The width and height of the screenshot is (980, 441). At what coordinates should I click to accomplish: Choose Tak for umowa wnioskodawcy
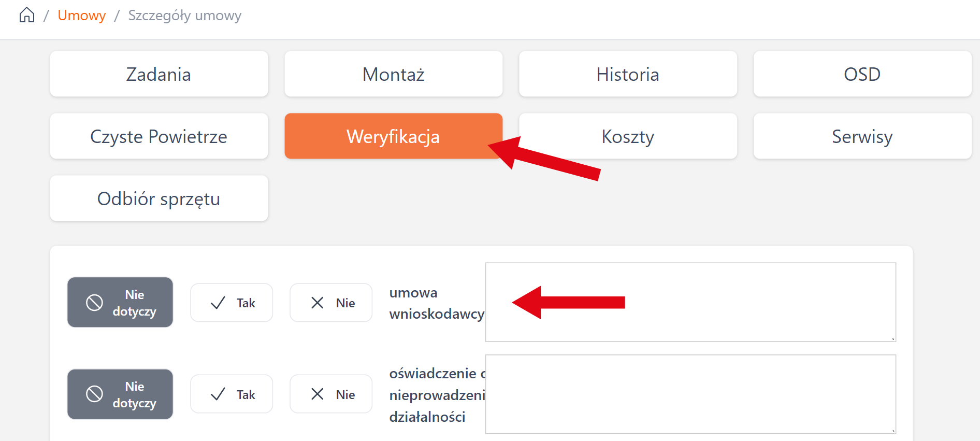click(x=232, y=303)
